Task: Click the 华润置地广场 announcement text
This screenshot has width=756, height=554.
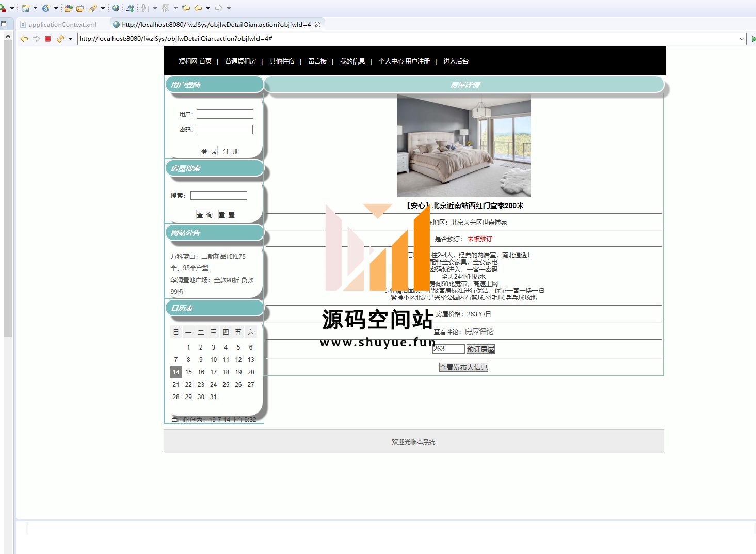Action: [212, 286]
